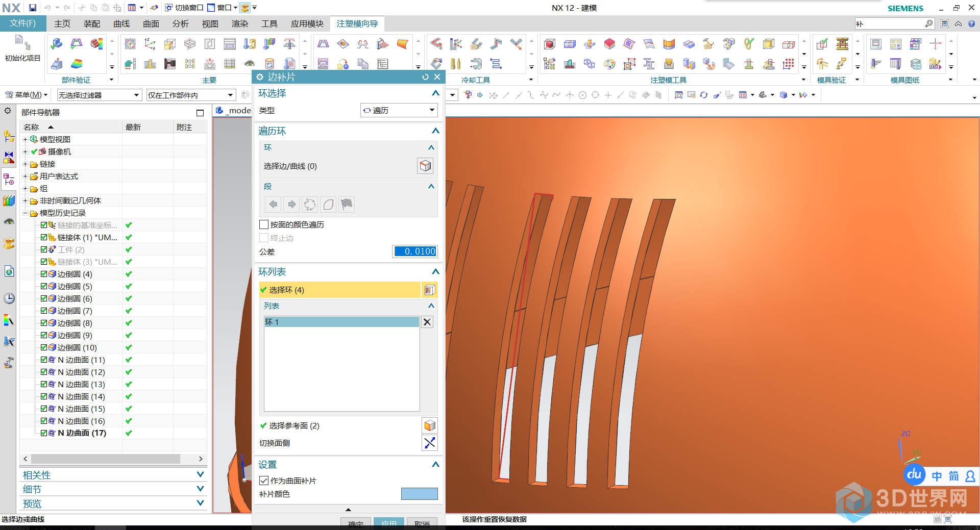Open the 无选择过滤器 dropdown

coord(99,95)
